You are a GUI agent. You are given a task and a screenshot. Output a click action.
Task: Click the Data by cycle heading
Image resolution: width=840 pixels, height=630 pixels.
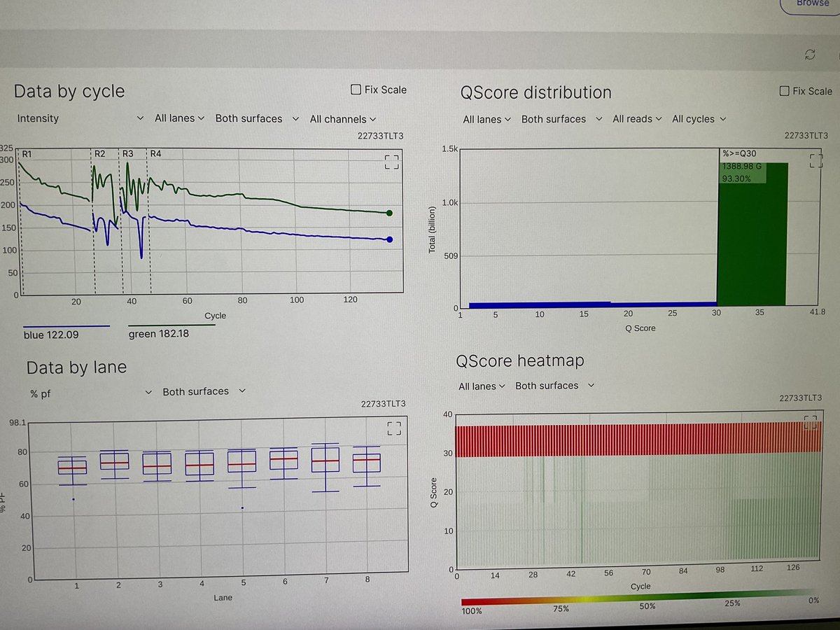pos(69,91)
